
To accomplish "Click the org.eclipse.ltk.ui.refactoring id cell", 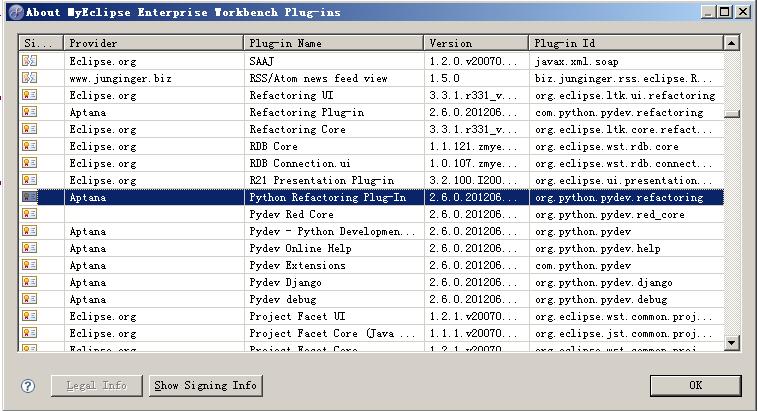I will (x=626, y=95).
